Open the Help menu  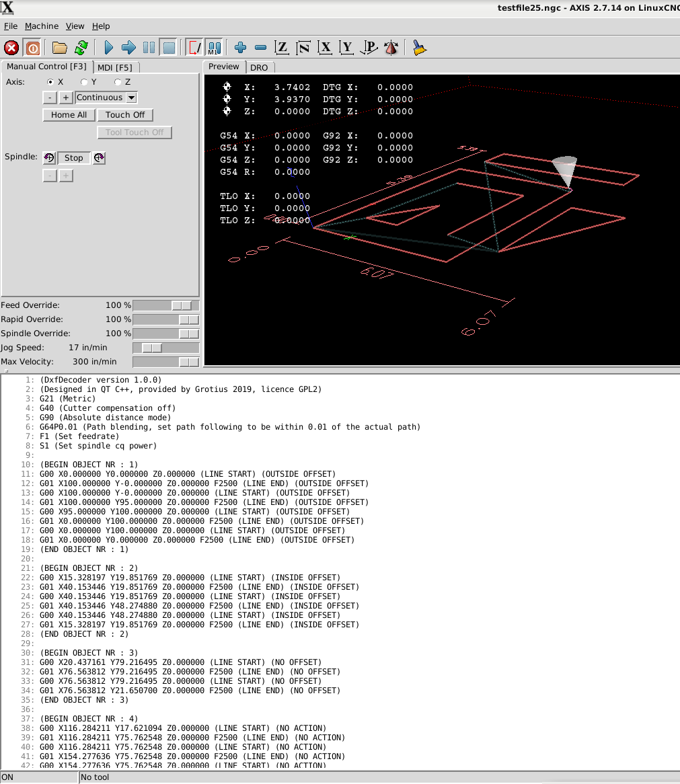(101, 26)
